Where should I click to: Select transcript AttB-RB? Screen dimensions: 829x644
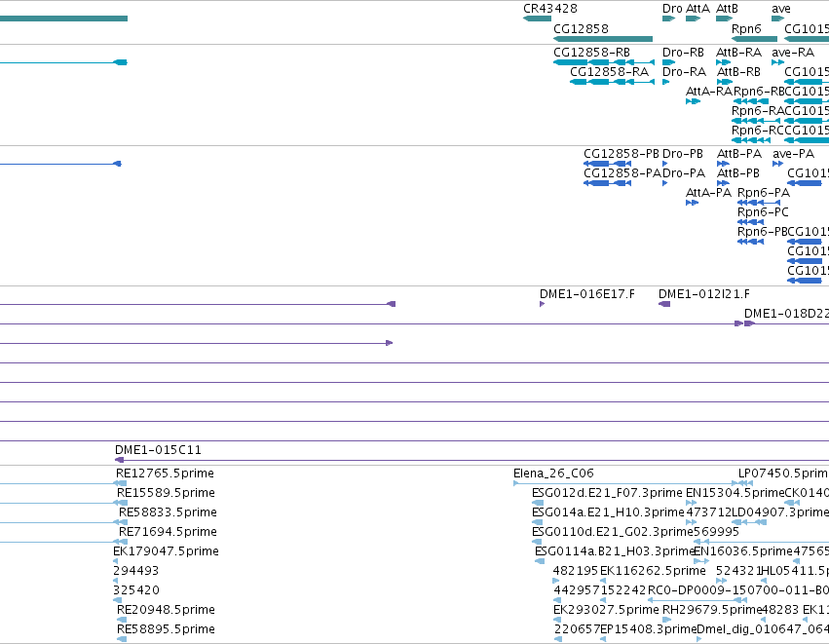coord(738,72)
